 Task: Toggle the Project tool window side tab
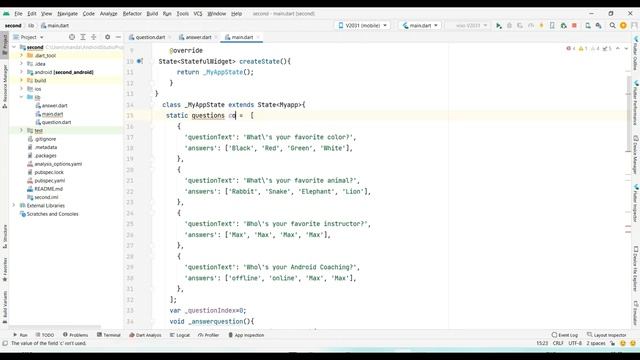click(4, 44)
